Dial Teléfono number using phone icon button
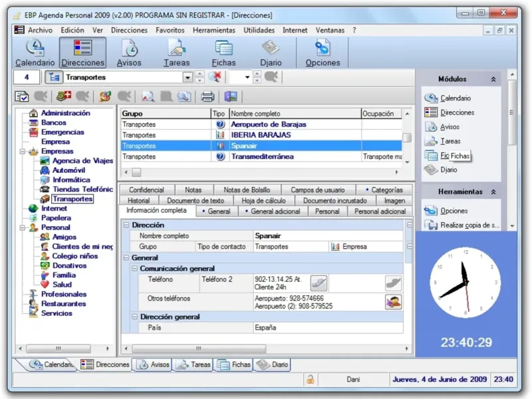The width and height of the screenshot is (532, 399). pos(319,283)
